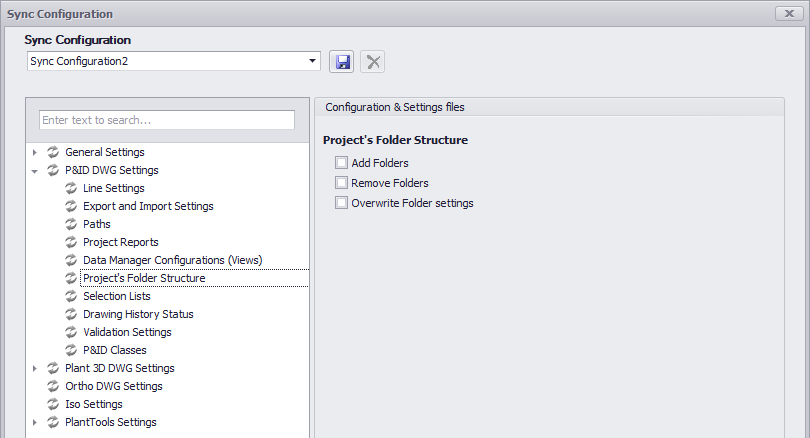
Task: Select PlantTools Settings tree item
Action: coord(111,423)
